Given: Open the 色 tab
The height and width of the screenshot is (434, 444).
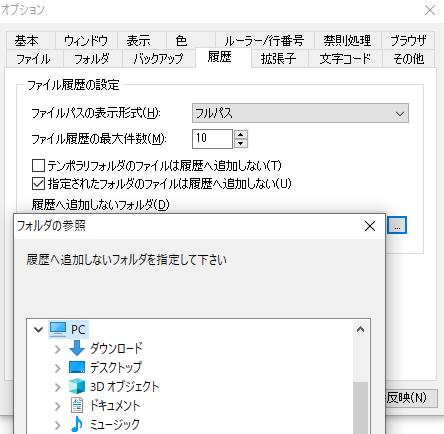Looking at the screenshot, I should tap(191, 41).
